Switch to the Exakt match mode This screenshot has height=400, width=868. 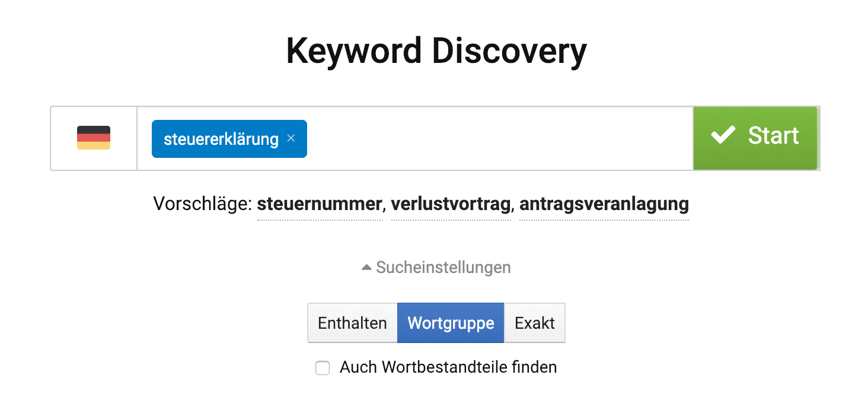tap(534, 323)
